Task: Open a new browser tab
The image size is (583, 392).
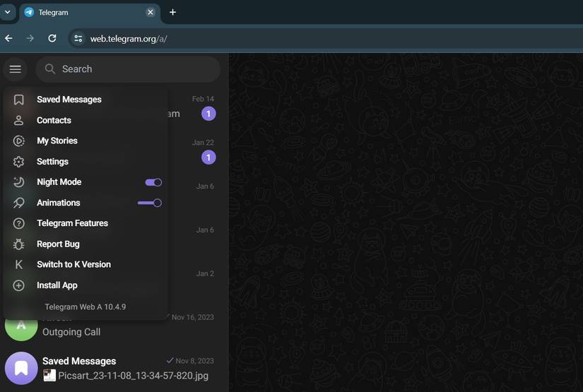Action: coord(172,12)
